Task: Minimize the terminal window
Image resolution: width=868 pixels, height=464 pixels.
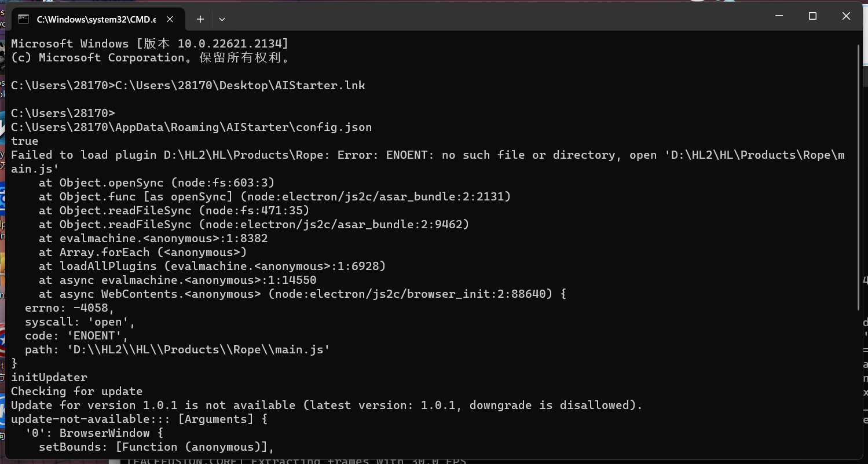Action: point(779,16)
